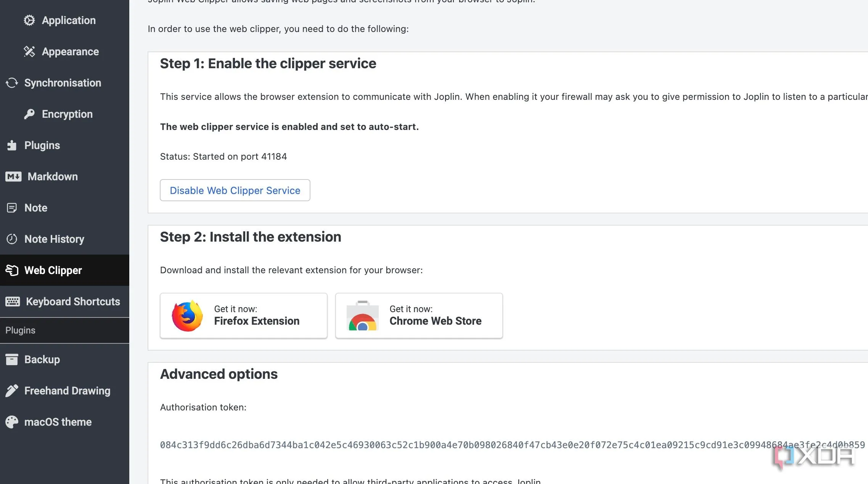Select the Markdown settings section
Screen dimensions: 868x484
click(64, 176)
